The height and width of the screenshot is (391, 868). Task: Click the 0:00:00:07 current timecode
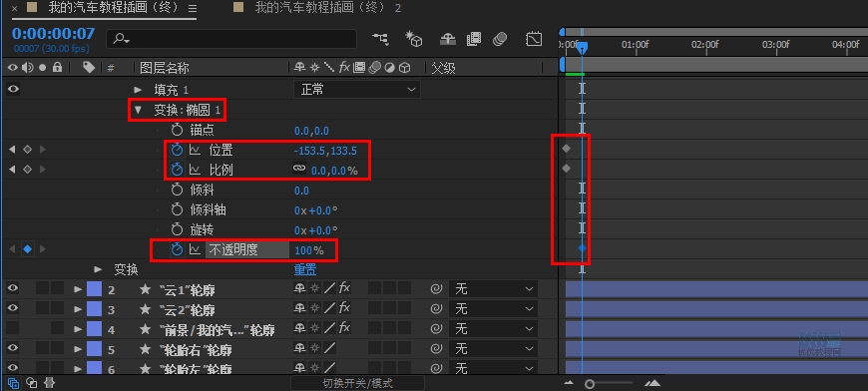(x=53, y=34)
